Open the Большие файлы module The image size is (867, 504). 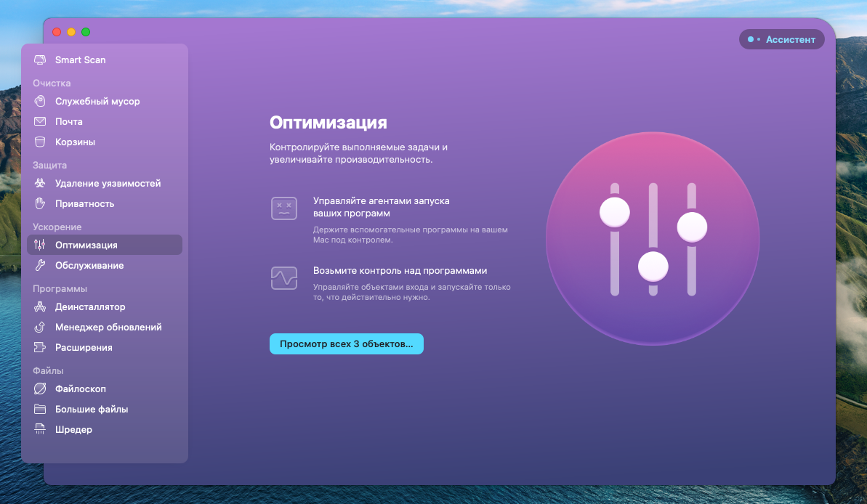tap(92, 410)
